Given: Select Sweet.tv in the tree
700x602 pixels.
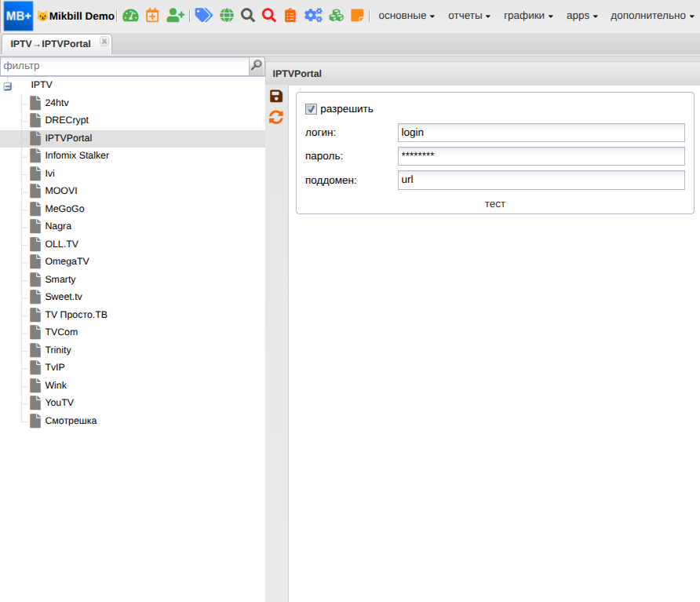Looking at the screenshot, I should click(64, 297).
